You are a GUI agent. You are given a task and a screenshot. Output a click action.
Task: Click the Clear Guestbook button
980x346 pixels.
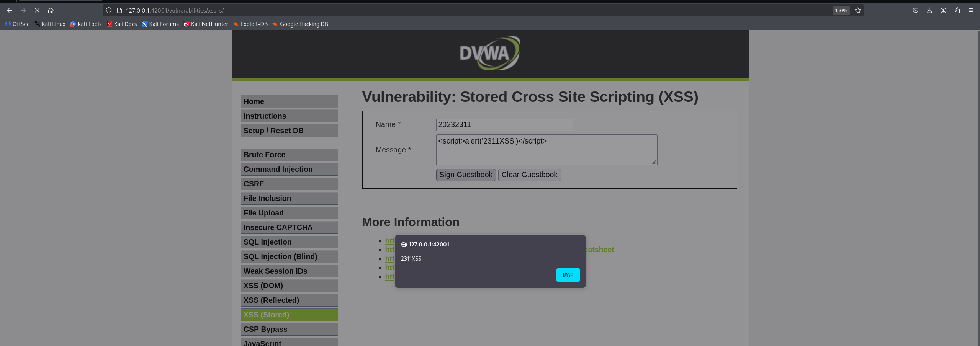coord(529,175)
